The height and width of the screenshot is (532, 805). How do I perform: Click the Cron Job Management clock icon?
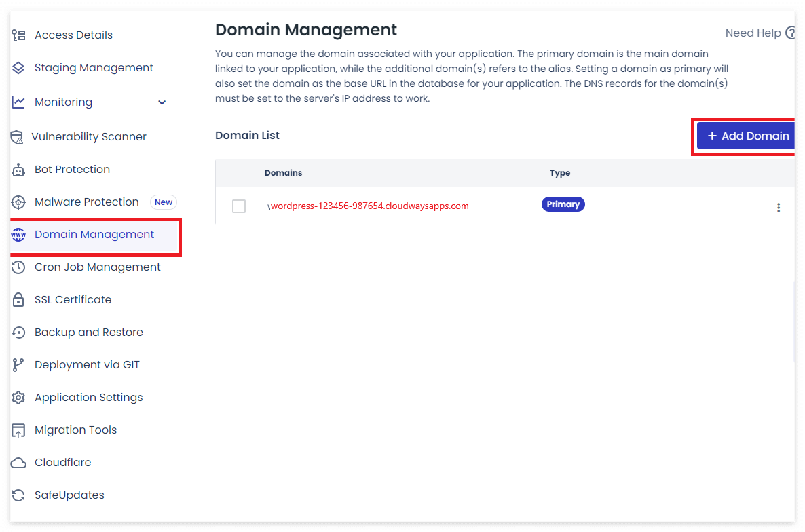click(x=18, y=267)
